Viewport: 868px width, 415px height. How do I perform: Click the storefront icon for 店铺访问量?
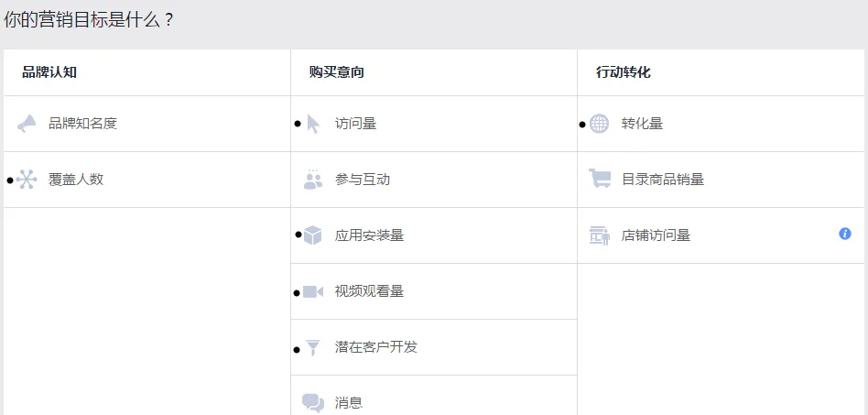click(600, 235)
